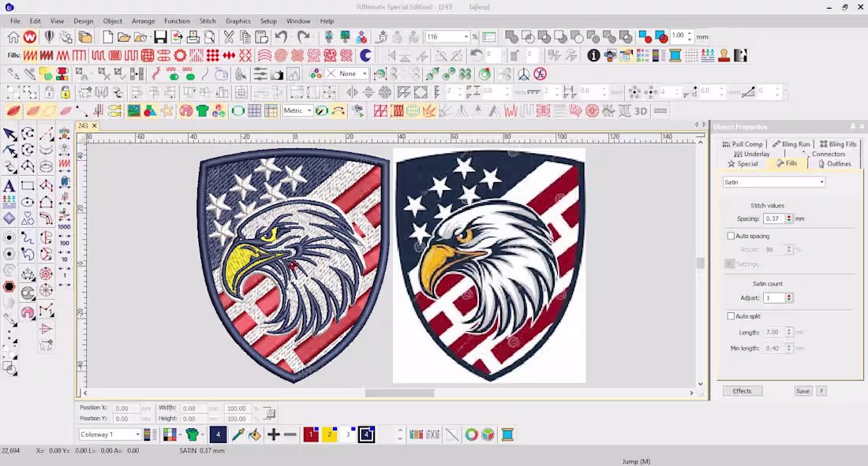Open the Graphics menu

point(238,21)
